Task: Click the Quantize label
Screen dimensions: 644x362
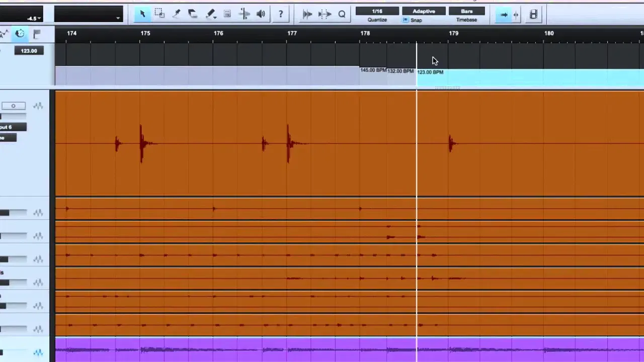Action: [x=377, y=20]
